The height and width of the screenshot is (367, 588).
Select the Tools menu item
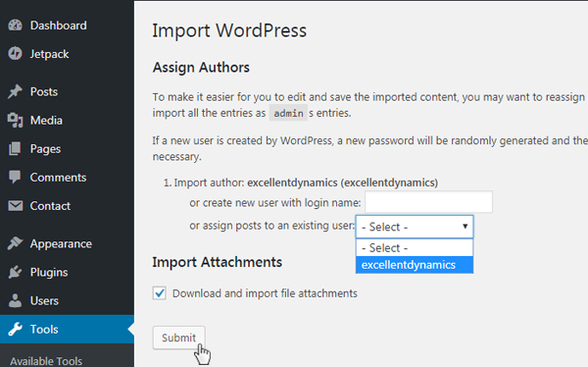(x=67, y=329)
